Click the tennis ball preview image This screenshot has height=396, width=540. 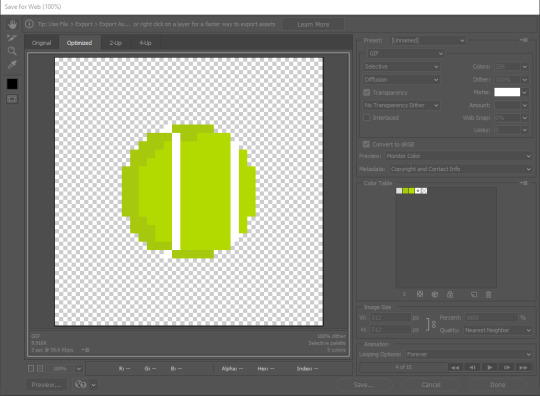(x=189, y=191)
